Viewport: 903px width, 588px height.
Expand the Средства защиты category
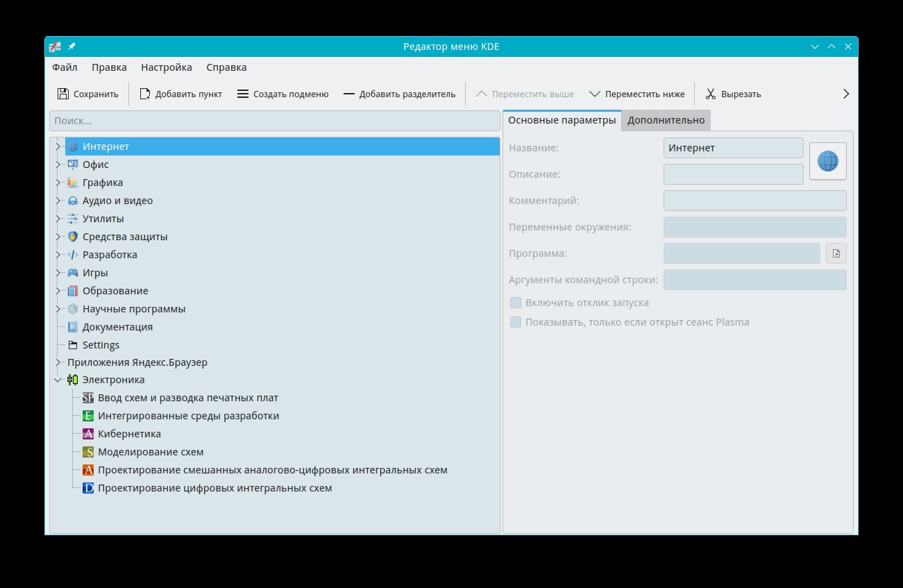58,237
